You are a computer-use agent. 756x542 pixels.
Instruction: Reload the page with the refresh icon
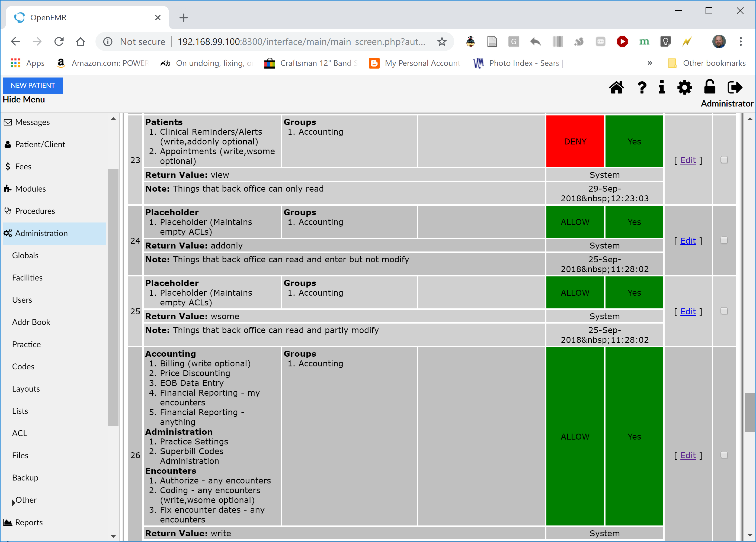point(59,42)
